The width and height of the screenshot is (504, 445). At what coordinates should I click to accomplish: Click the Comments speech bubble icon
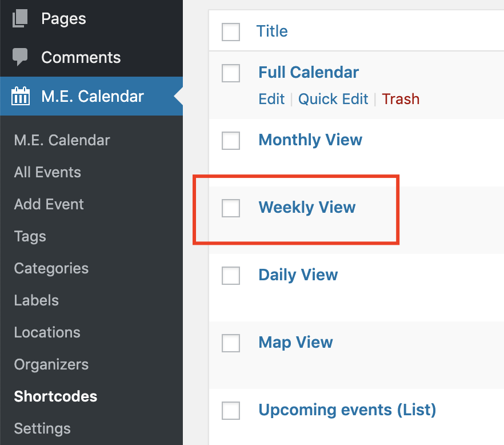(x=20, y=57)
